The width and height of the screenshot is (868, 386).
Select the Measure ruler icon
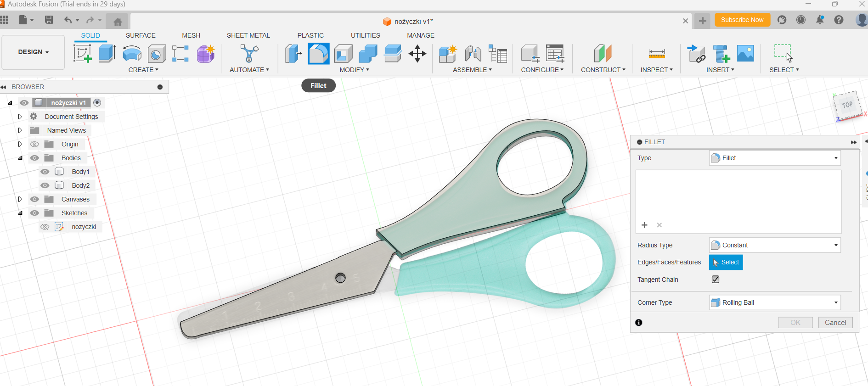657,54
